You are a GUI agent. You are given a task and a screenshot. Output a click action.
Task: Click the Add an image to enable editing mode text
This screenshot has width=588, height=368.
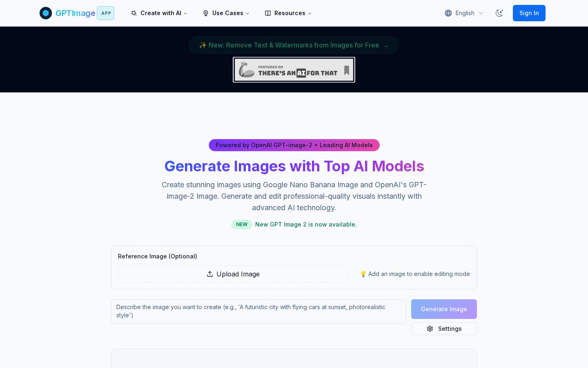pyautogui.click(x=419, y=274)
